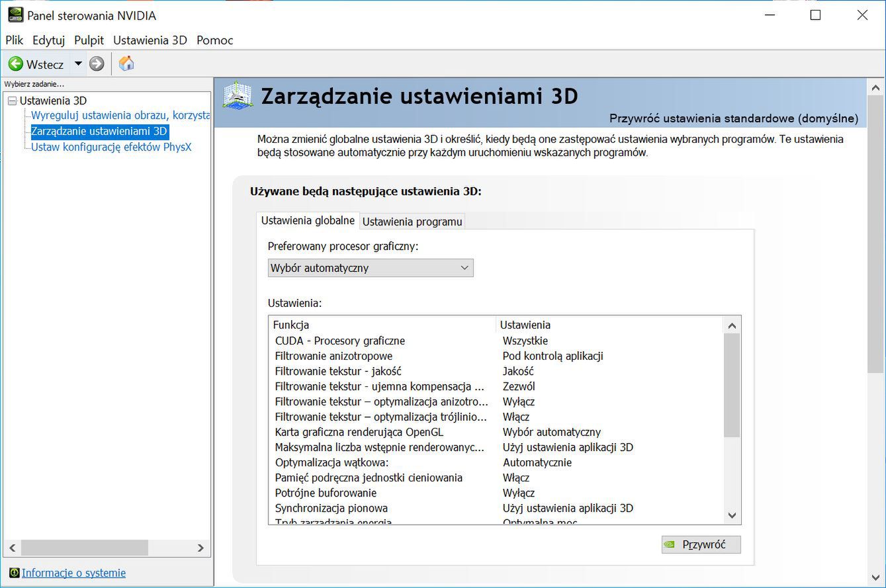The height and width of the screenshot is (588, 886).
Task: Open the home page icon in the toolbar
Action: [126, 63]
